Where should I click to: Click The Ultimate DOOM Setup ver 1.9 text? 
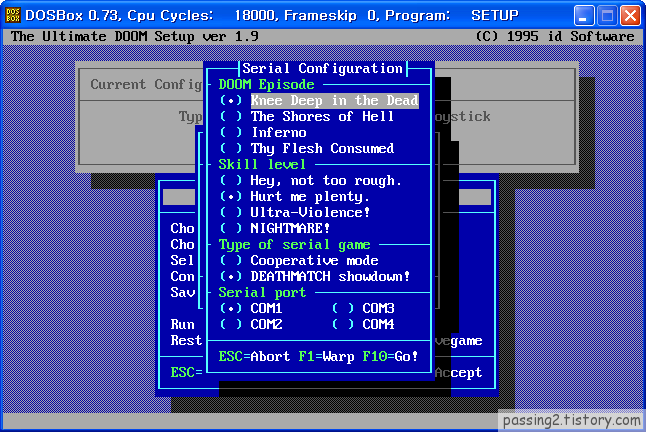pos(135,37)
